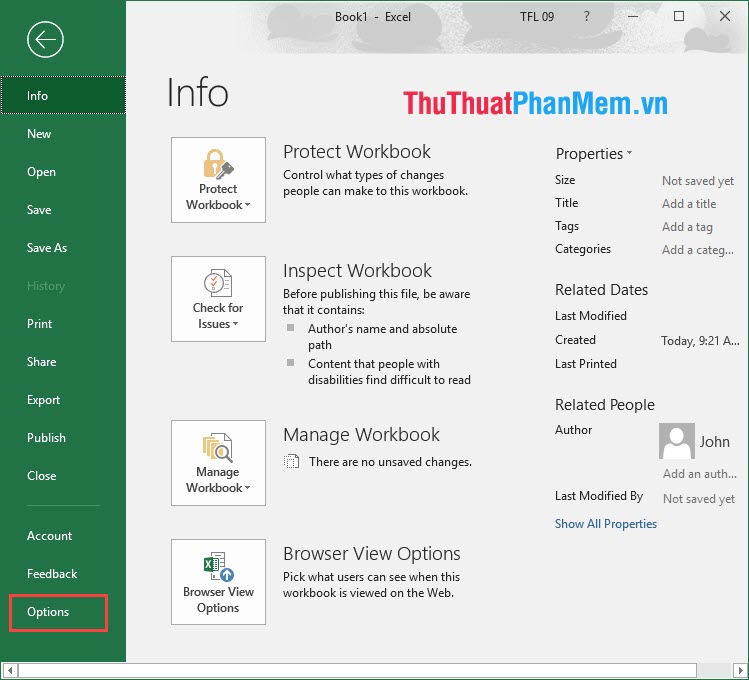Select Publish in the sidebar

(63, 438)
